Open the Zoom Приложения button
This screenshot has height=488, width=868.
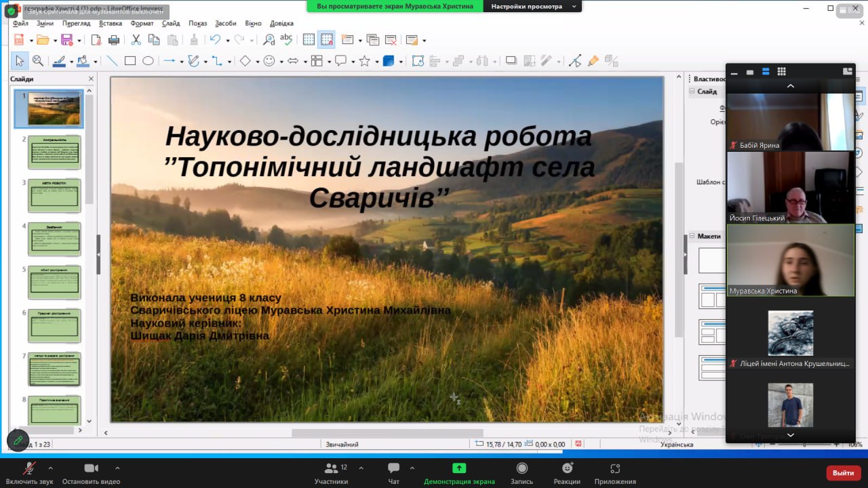coord(615,472)
